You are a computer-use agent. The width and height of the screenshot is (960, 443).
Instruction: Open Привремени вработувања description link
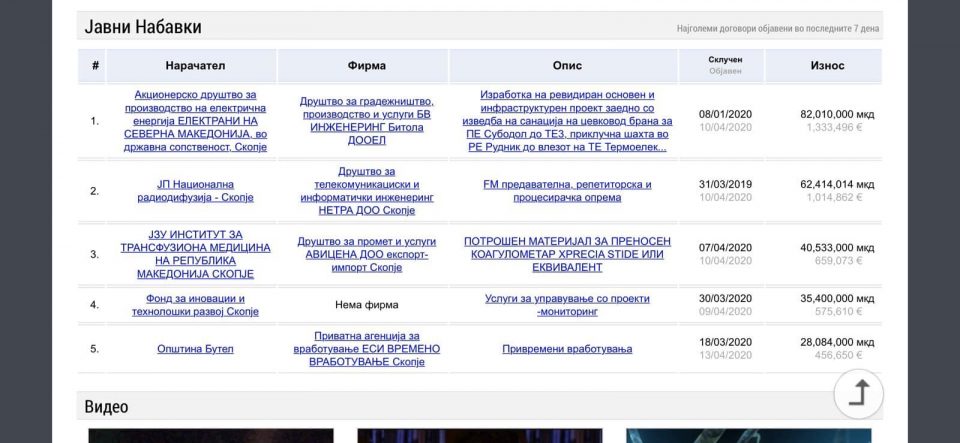pyautogui.click(x=567, y=349)
